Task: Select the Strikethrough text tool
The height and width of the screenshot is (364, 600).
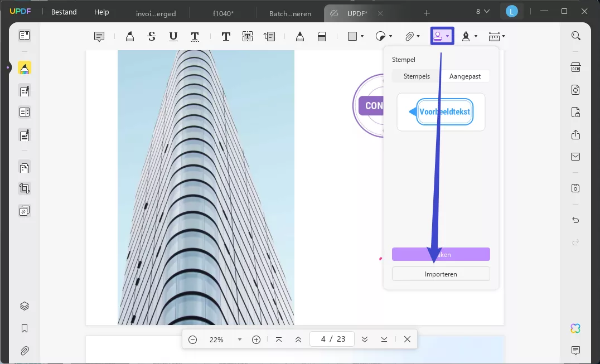Action: 151,36
